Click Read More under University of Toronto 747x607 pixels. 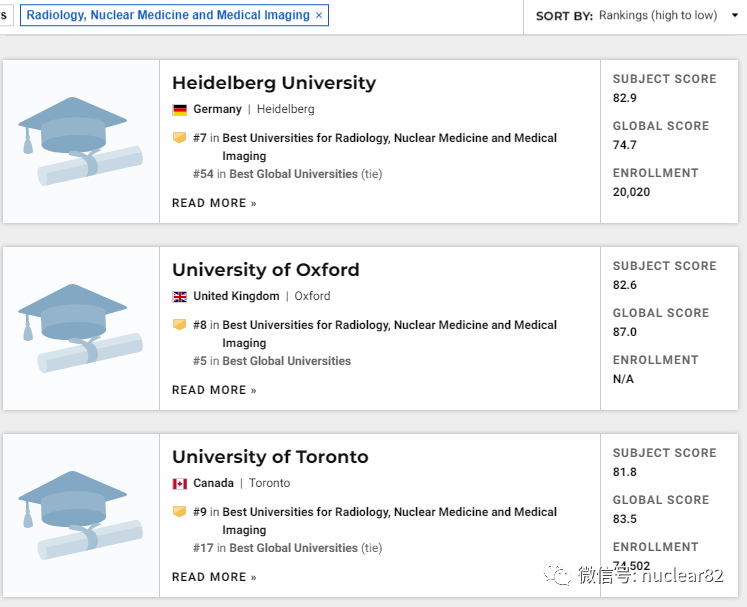point(214,577)
